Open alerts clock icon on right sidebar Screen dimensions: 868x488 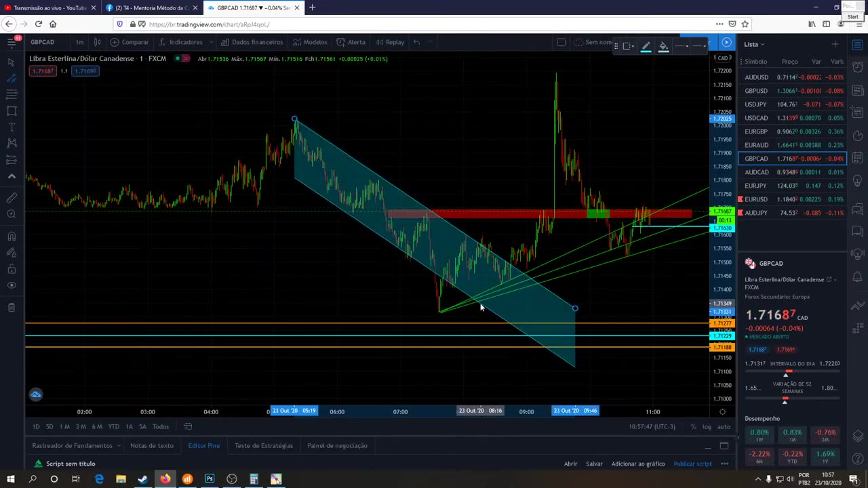point(858,67)
